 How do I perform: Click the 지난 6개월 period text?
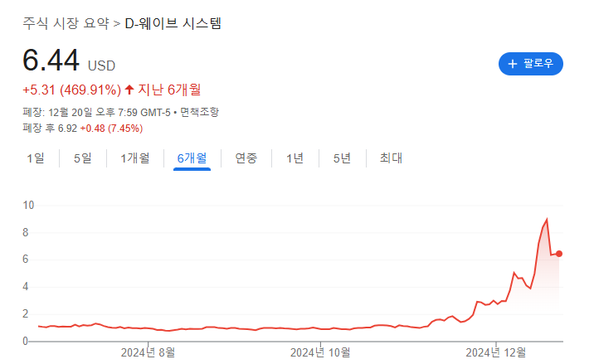(x=169, y=90)
